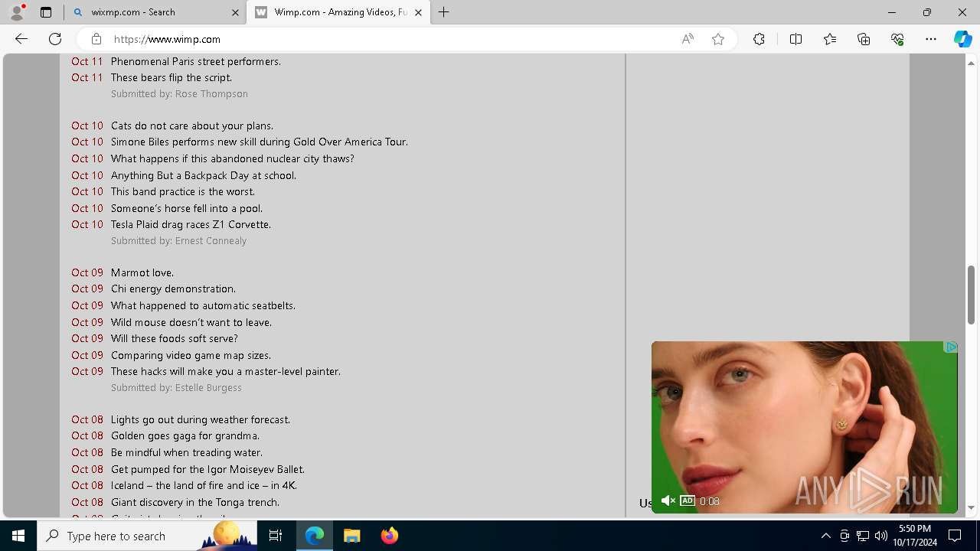
Task: Open Igor Moiseyev Ballet link
Action: [x=207, y=469]
